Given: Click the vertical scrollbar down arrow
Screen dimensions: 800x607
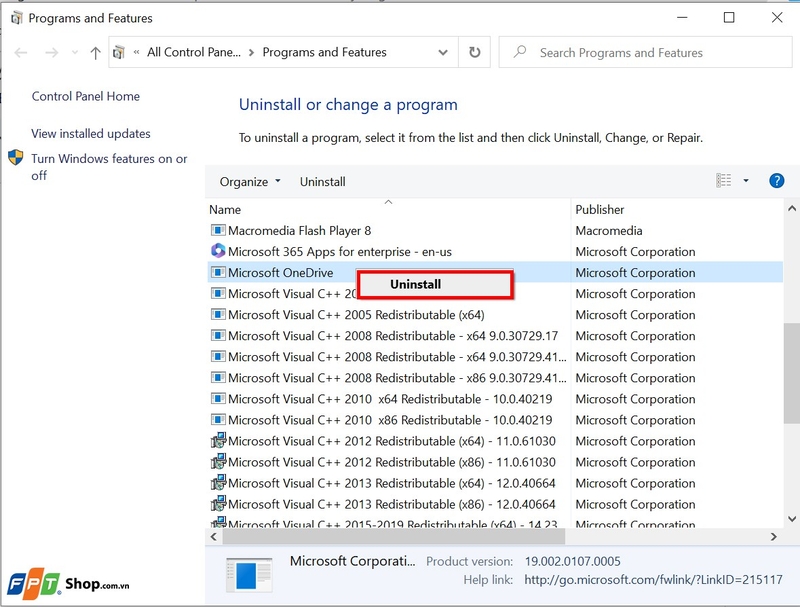Looking at the screenshot, I should (x=792, y=519).
